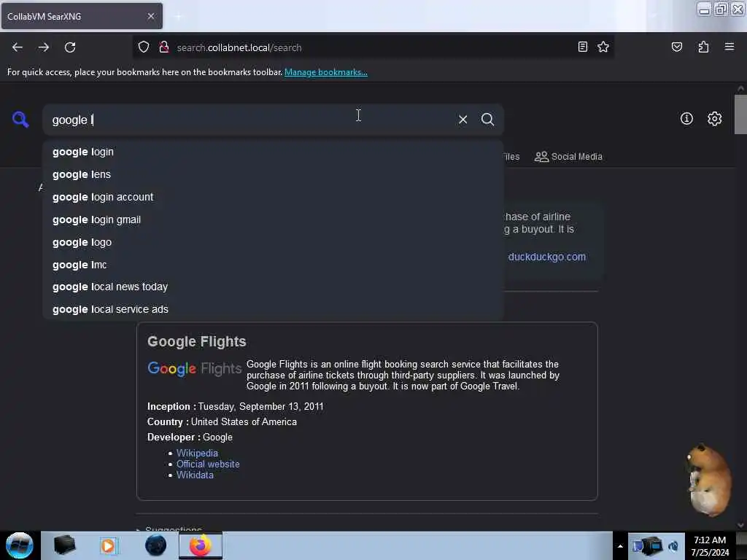Choose suggestion "google login account"
747x560 pixels.
tap(273, 197)
